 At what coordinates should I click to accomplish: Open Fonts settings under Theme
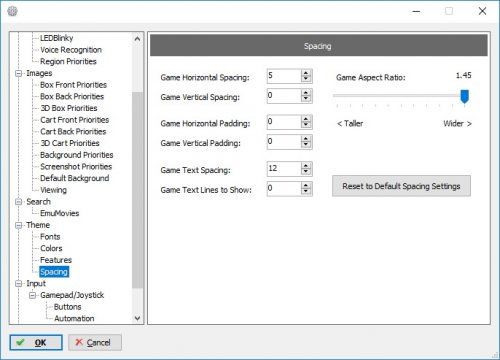[x=50, y=237]
